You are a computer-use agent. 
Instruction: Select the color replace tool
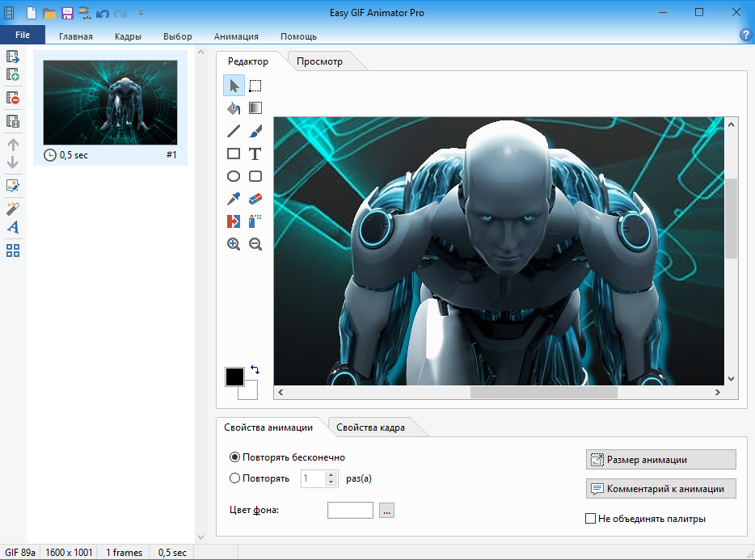coord(234,221)
